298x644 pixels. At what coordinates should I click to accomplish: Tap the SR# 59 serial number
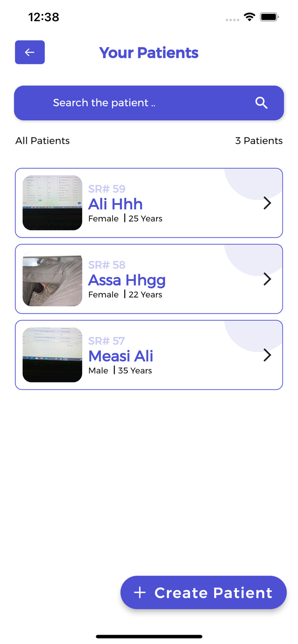[107, 189]
